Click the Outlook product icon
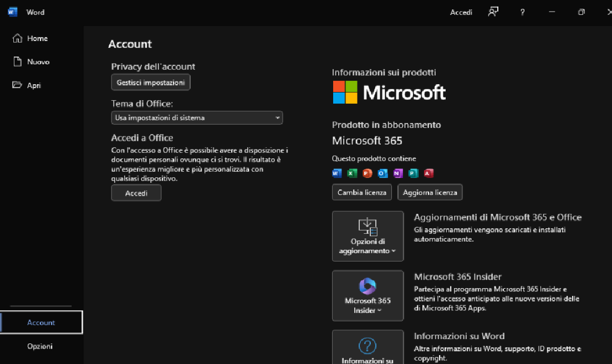Screen dimensions: 612x364 [383, 173]
